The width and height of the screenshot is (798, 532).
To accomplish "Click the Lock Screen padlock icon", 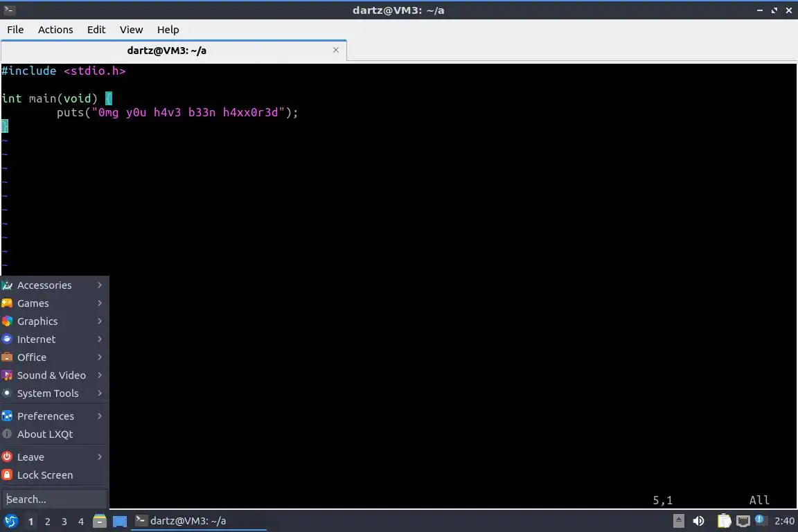I will [7, 475].
